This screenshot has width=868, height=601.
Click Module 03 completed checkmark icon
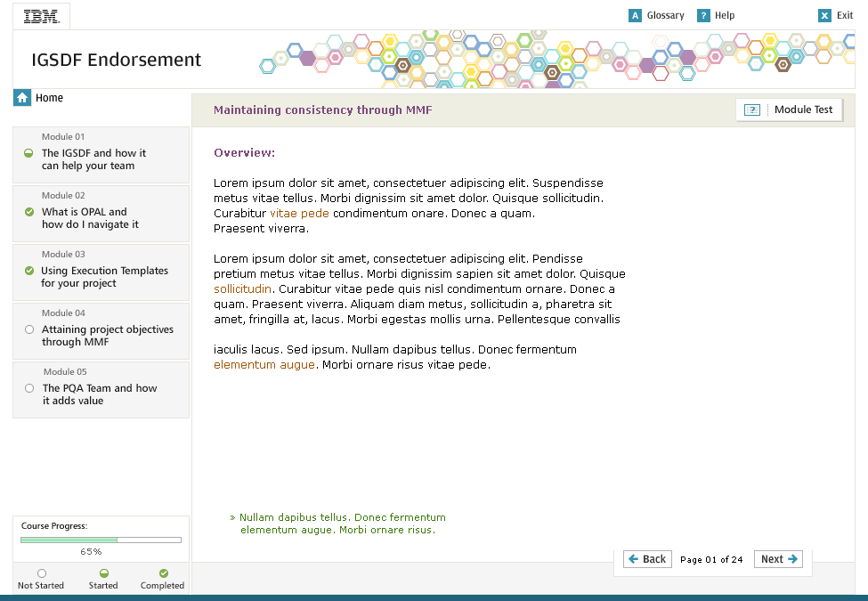[29, 271]
